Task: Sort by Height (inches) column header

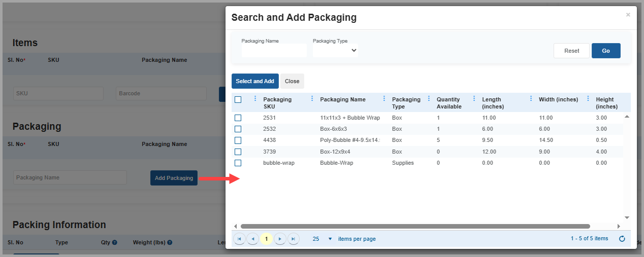Action: [607, 103]
